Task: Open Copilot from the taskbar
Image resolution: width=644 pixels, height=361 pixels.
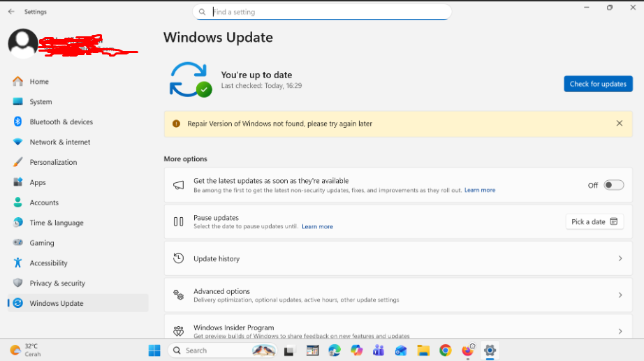Action: pyautogui.click(x=356, y=351)
